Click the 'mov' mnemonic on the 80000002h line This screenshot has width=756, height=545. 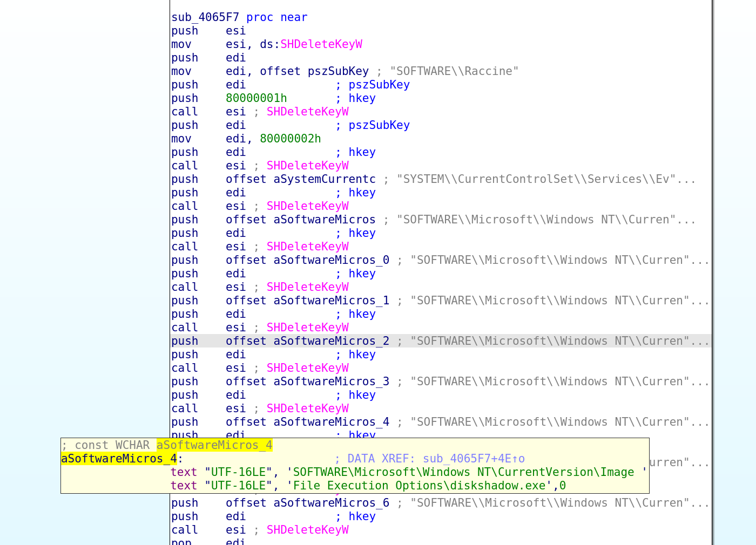tap(181, 139)
